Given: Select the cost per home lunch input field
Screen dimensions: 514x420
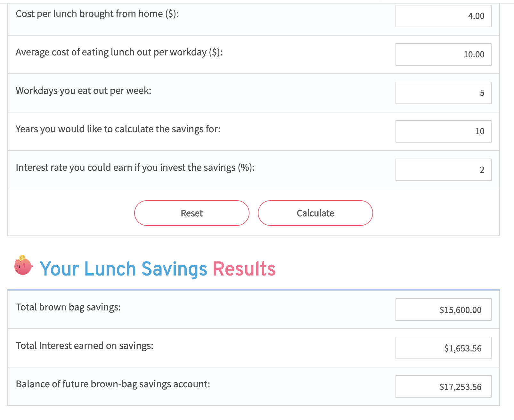Looking at the screenshot, I should click(443, 16).
